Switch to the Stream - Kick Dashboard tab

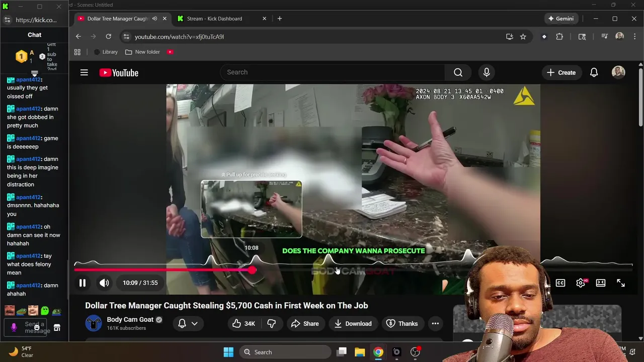click(214, 19)
